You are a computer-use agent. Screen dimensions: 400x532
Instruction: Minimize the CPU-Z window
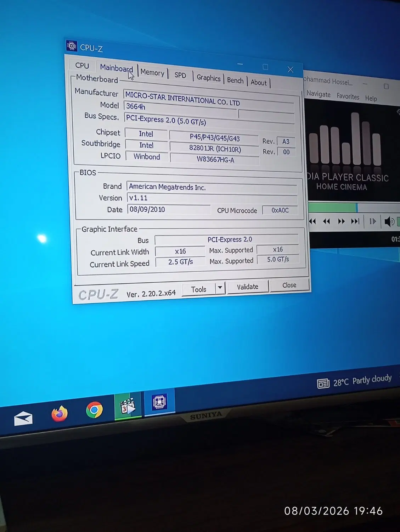point(240,65)
